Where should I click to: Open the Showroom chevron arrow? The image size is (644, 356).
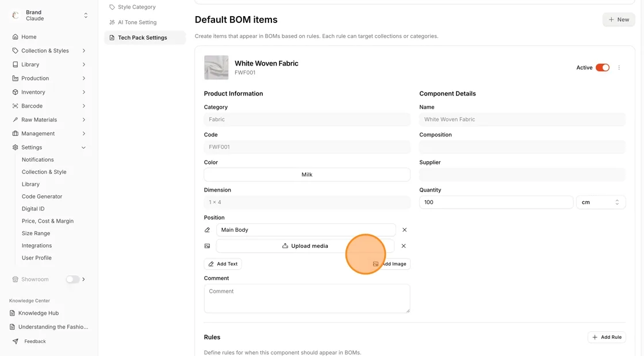(x=84, y=279)
